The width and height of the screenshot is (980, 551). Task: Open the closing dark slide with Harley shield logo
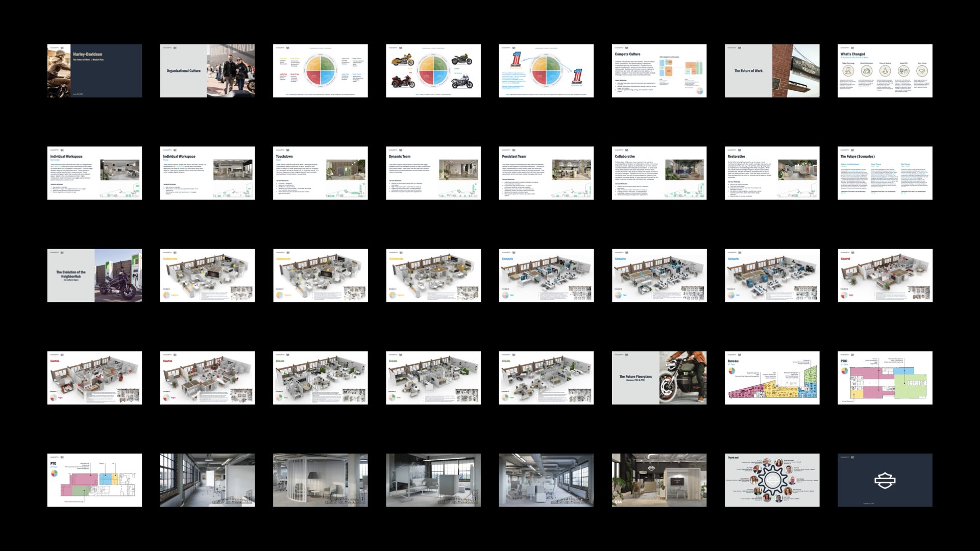[885, 480]
